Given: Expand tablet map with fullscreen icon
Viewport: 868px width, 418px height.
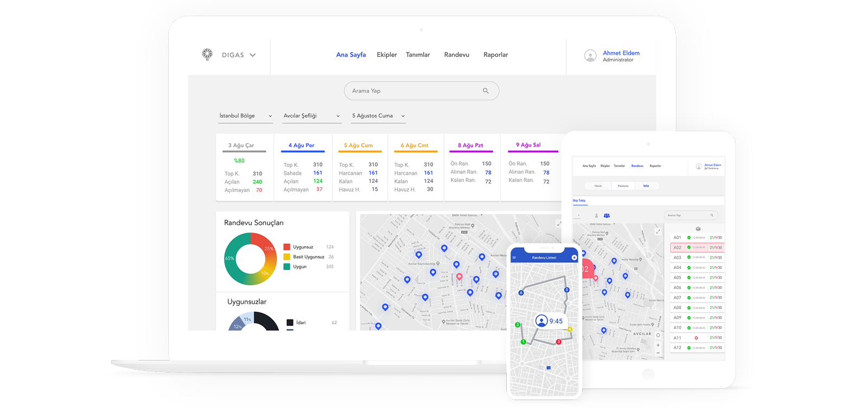Looking at the screenshot, I should point(658,231).
